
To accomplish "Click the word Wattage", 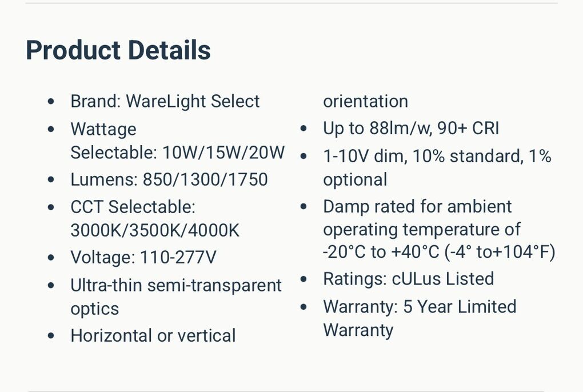I will pos(103,129).
